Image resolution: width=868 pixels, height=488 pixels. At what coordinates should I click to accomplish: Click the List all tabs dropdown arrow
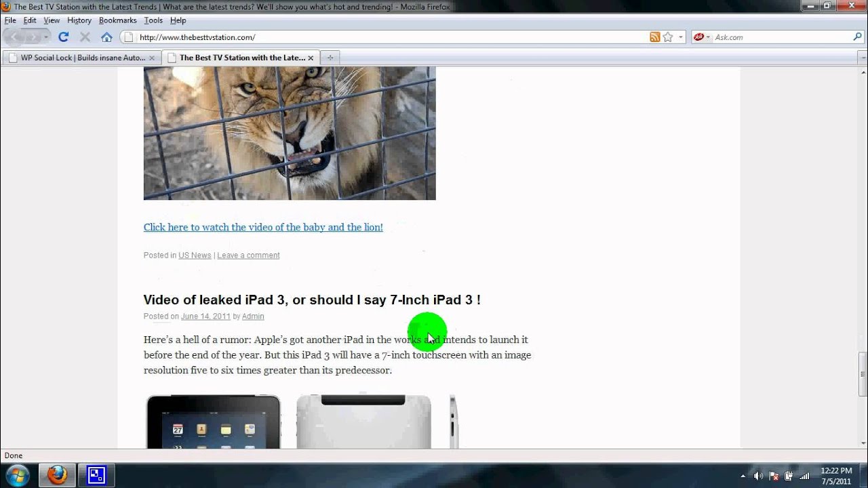[863, 58]
